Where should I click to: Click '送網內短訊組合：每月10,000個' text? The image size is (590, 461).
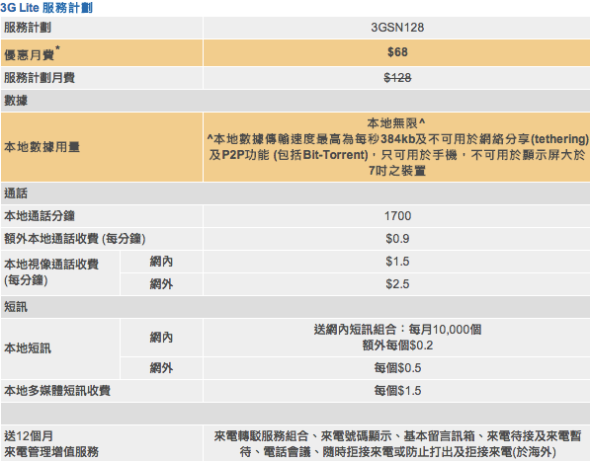tap(397, 330)
